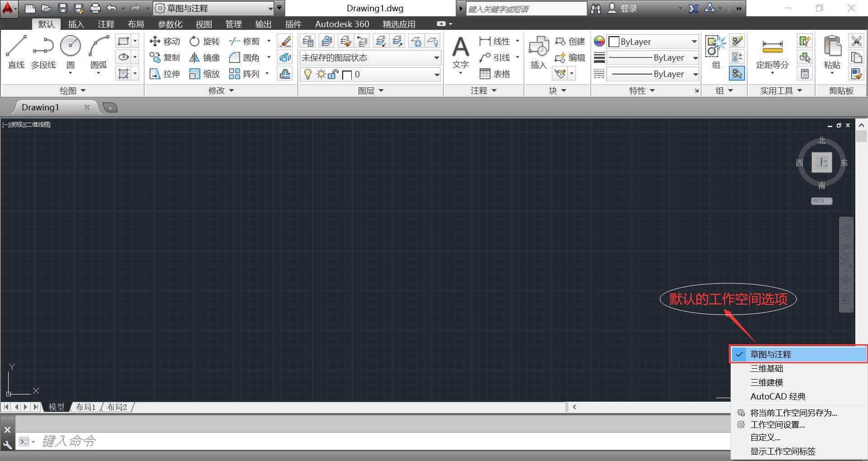Screen dimensions: 868x461
Task: Click the Fillet (圆角) tool
Action: 245,57
